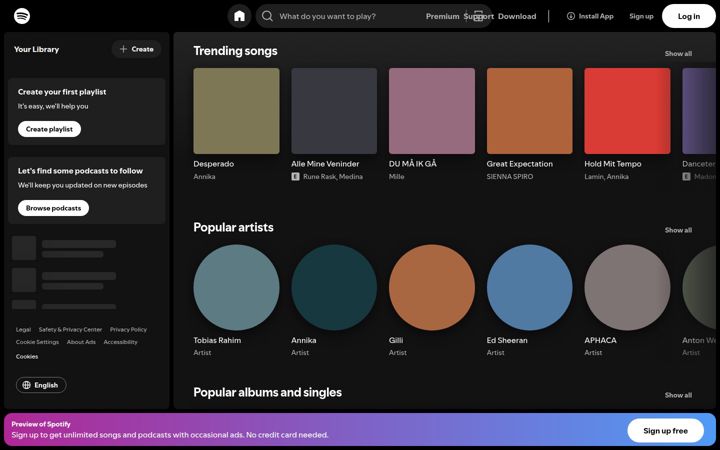Click Accessibility link
Viewport: 720px width, 450px height.
[120, 342]
